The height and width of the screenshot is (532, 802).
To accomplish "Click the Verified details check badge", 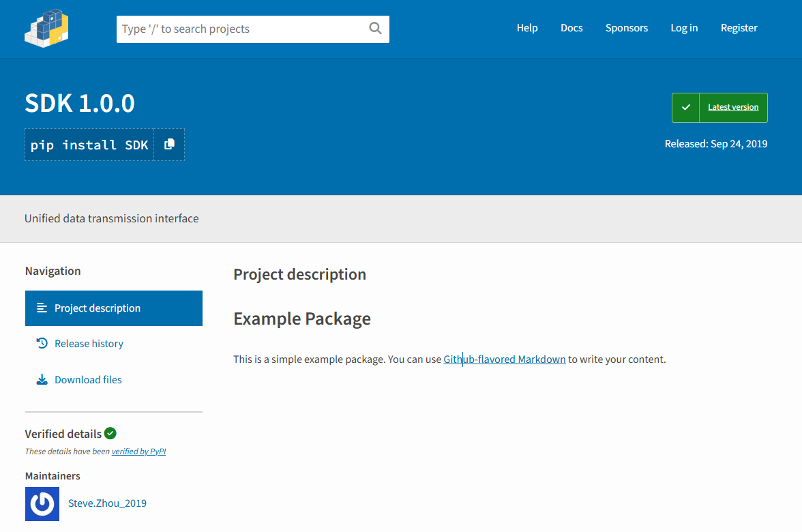I will (110, 433).
